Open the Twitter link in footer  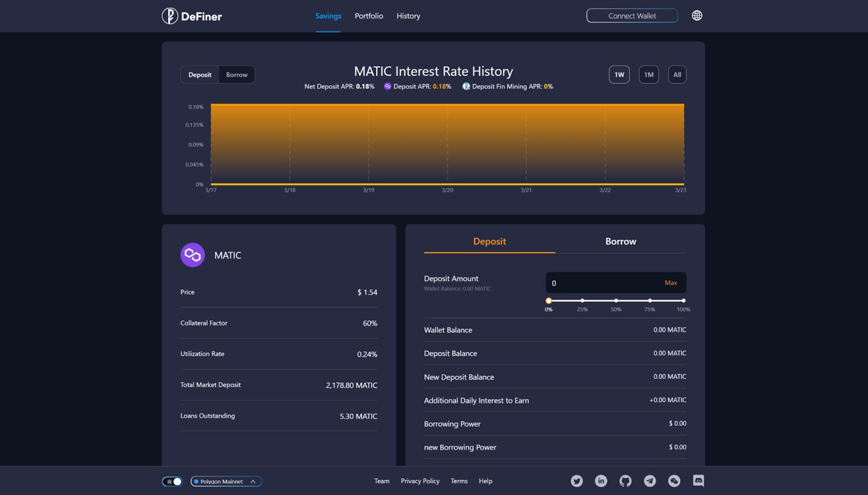pyautogui.click(x=577, y=481)
